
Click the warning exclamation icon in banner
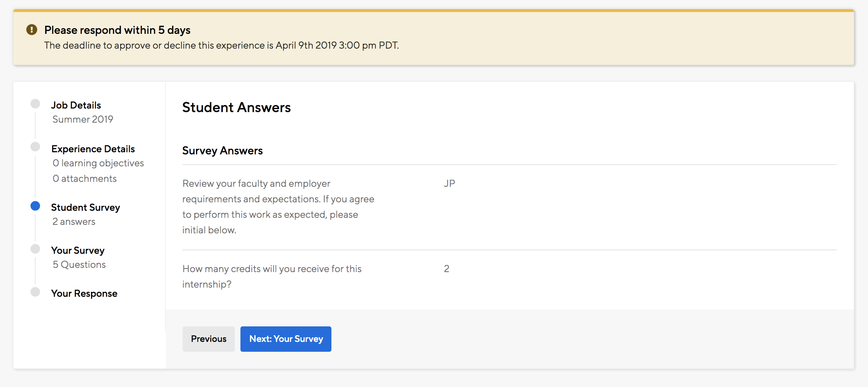pyautogui.click(x=32, y=30)
